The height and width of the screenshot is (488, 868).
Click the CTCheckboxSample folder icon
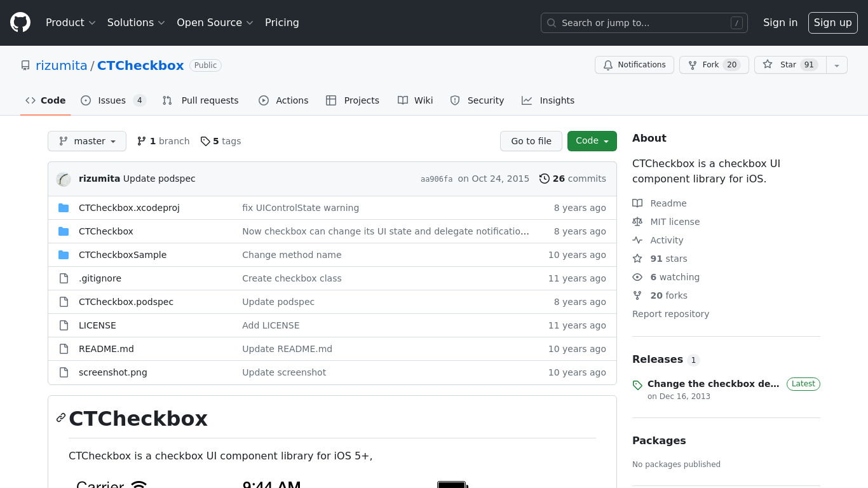pos(64,255)
